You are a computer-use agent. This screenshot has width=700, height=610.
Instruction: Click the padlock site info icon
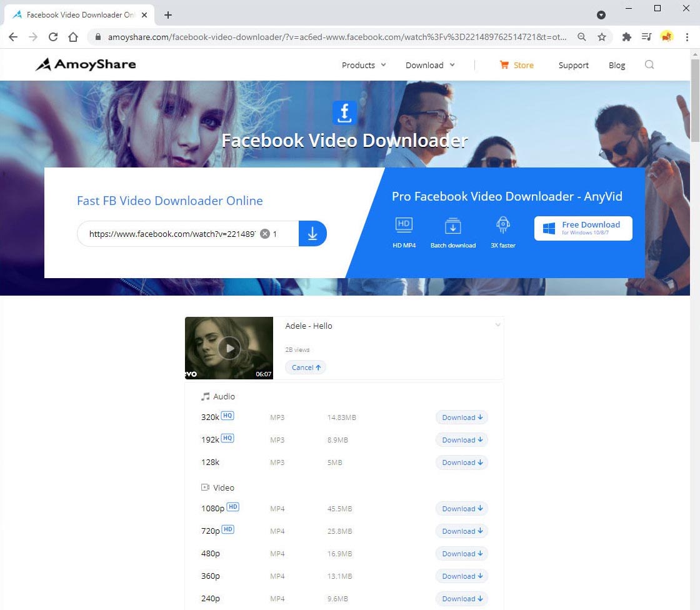click(x=98, y=37)
